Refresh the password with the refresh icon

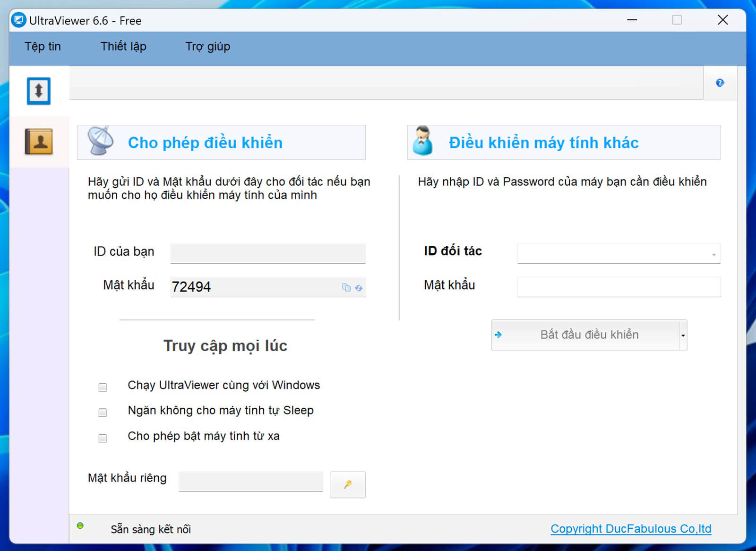point(359,288)
